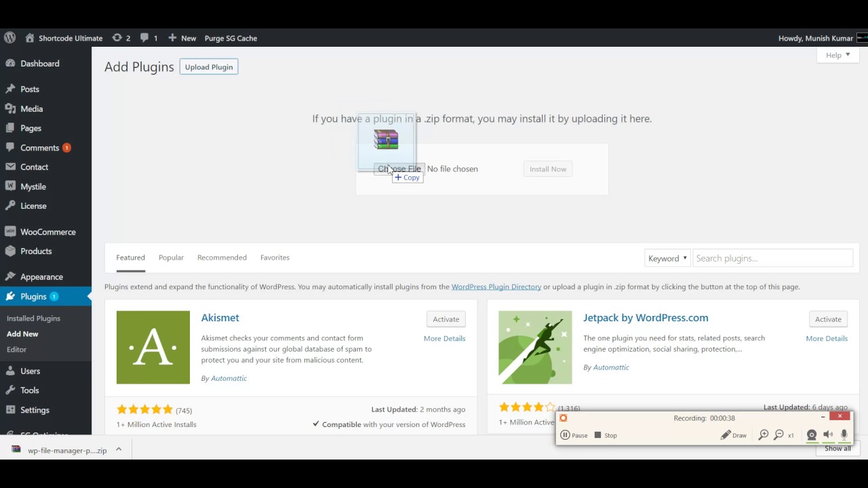Screen dimensions: 868x488
Task: Click the Jetpack plugin thumbnail
Action: click(x=535, y=348)
